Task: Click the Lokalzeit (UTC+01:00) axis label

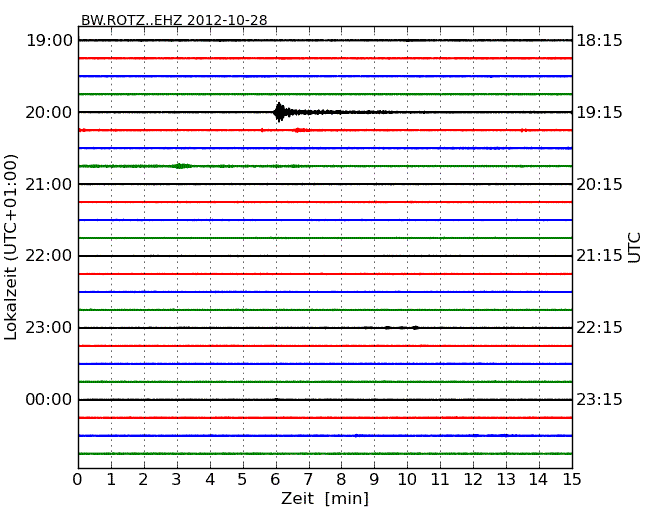Action: [x=11, y=247]
